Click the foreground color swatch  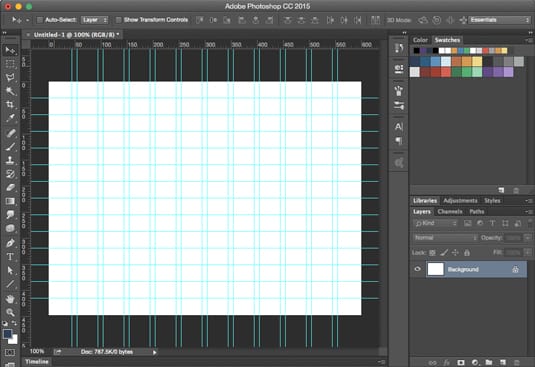pyautogui.click(x=7, y=334)
